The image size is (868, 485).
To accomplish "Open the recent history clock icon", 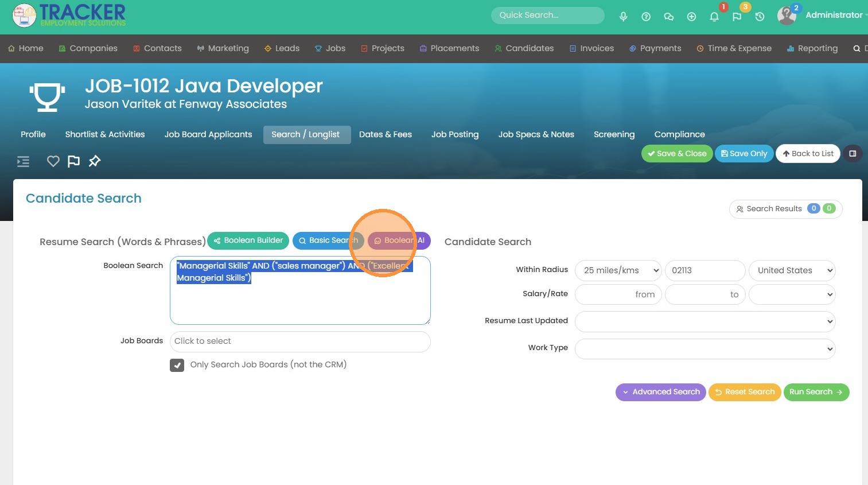I will click(760, 17).
